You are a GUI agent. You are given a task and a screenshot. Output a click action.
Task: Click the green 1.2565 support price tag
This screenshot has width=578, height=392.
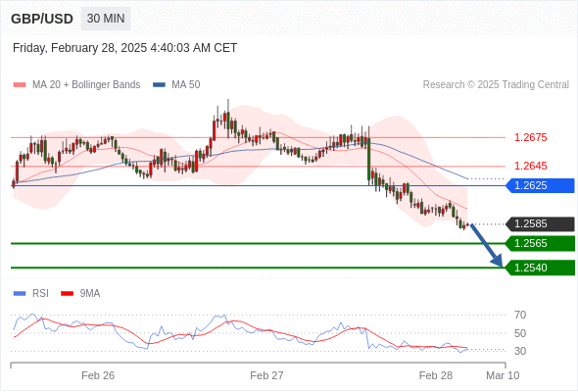pos(540,243)
